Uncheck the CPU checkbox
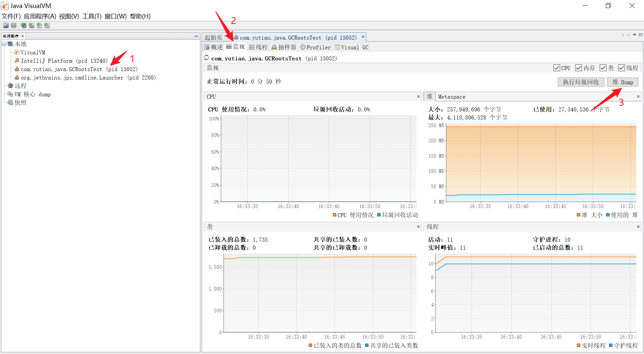This screenshot has width=644, height=354. coord(556,68)
